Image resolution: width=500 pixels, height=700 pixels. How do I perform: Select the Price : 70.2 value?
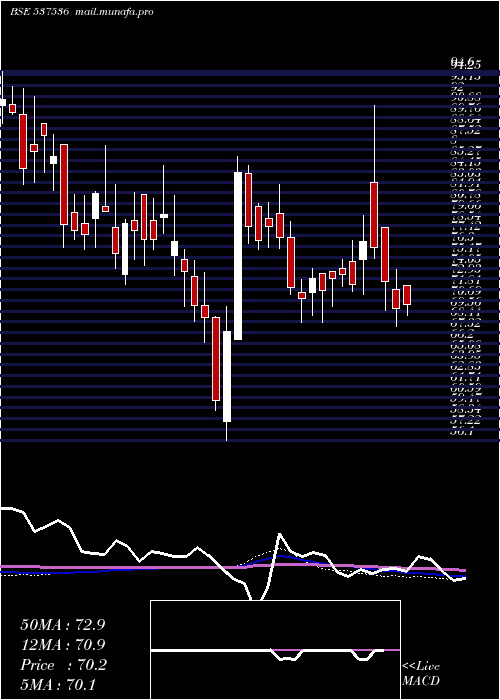point(63,665)
